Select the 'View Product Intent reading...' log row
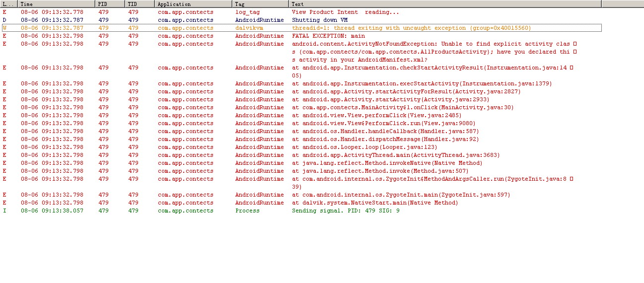 click(x=301, y=12)
